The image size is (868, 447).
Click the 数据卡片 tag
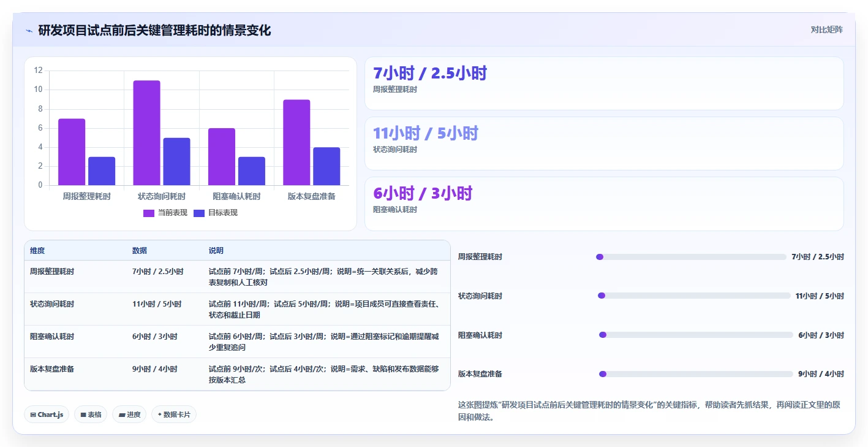(174, 415)
